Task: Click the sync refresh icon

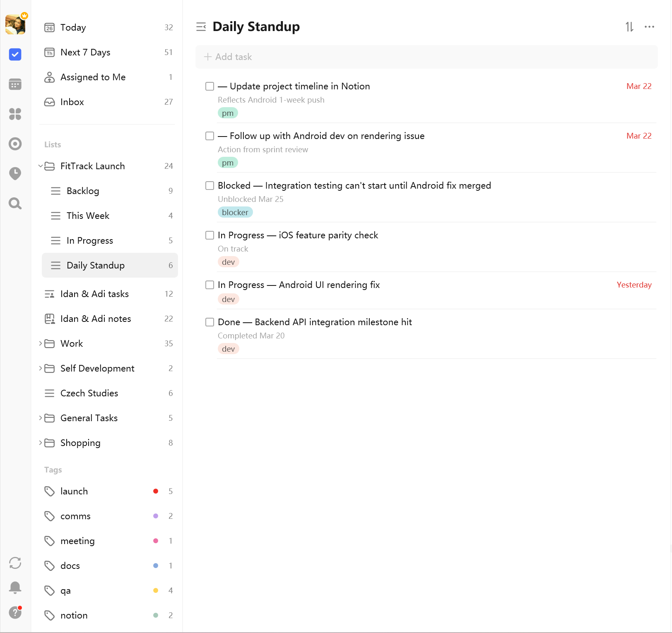Action: (15, 563)
